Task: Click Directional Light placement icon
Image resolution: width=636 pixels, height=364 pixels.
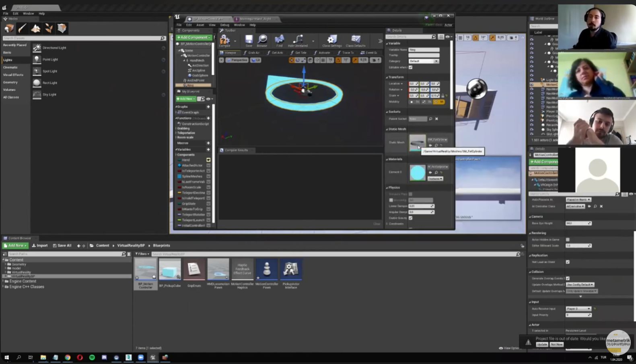Action: click(37, 48)
